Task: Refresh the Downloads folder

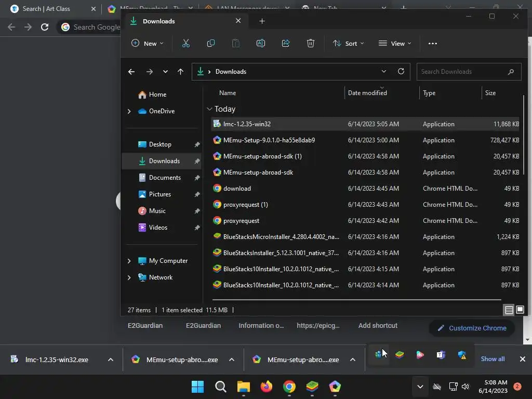Action: pos(401,71)
